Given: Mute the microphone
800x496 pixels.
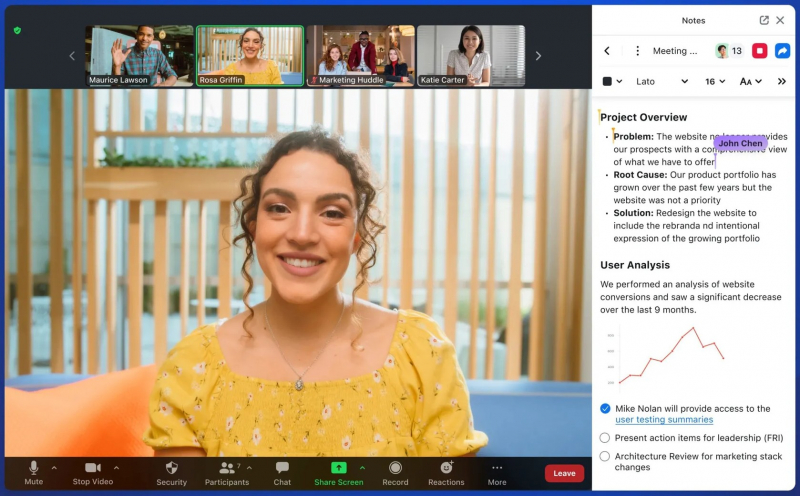Looking at the screenshot, I should tap(33, 471).
